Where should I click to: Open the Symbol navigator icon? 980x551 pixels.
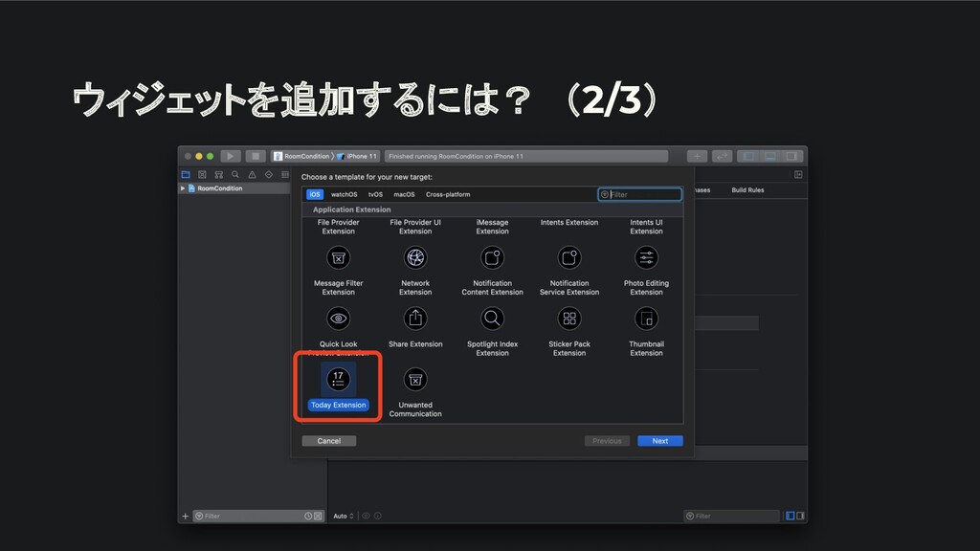[219, 175]
